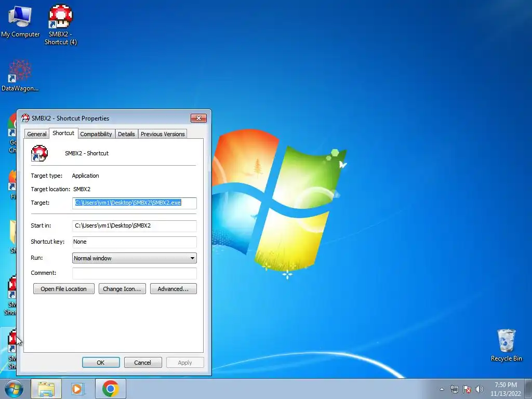532x399 pixels.
Task: Click the volume speaker tray icon
Action: click(479, 389)
